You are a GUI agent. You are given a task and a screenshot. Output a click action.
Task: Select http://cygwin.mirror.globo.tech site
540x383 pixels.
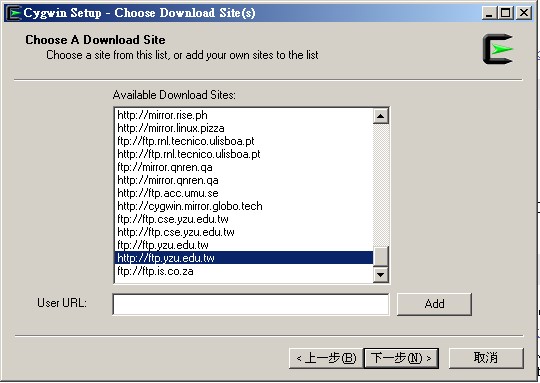point(243,206)
